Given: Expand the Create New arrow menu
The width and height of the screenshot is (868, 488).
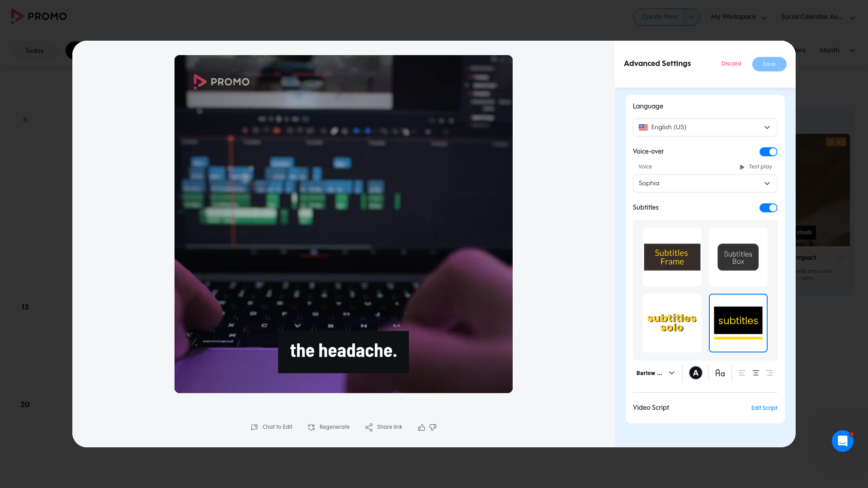Looking at the screenshot, I should [x=691, y=17].
